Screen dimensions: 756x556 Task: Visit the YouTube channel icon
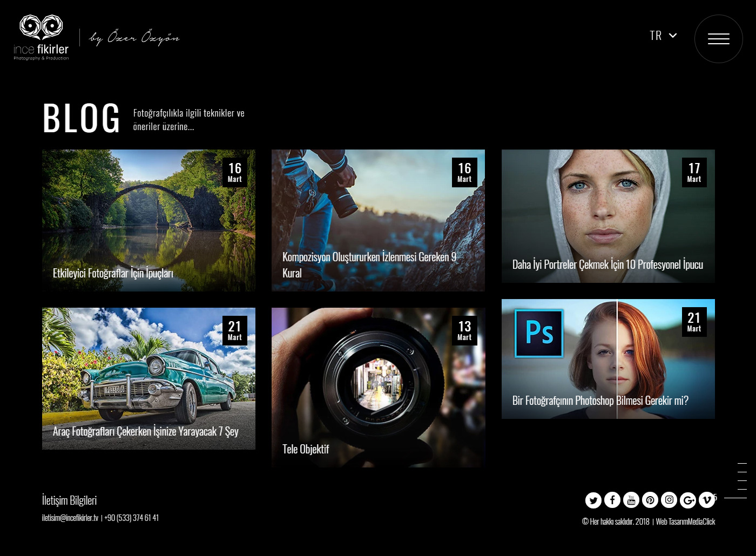click(631, 500)
